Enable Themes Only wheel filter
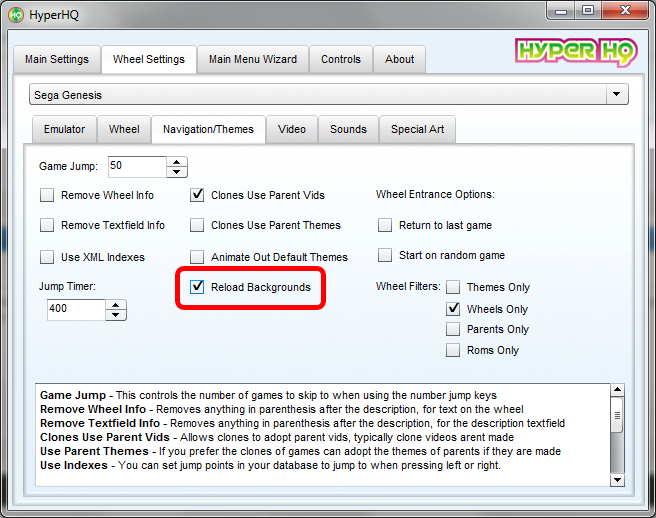 point(453,287)
